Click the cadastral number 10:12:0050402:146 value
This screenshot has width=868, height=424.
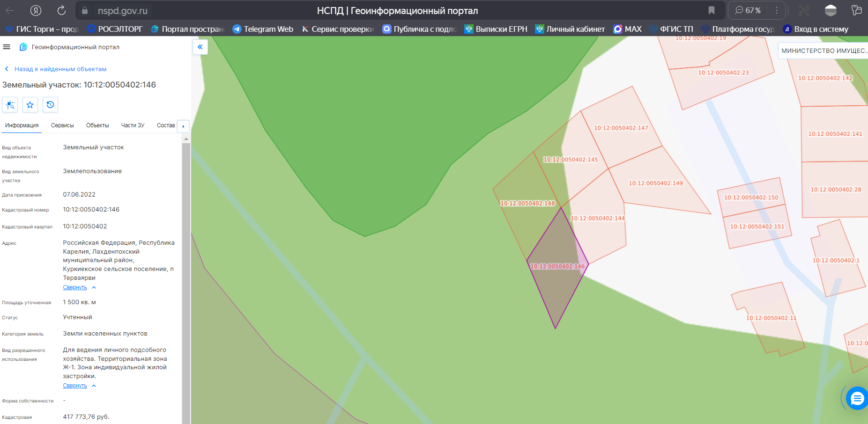(x=91, y=210)
